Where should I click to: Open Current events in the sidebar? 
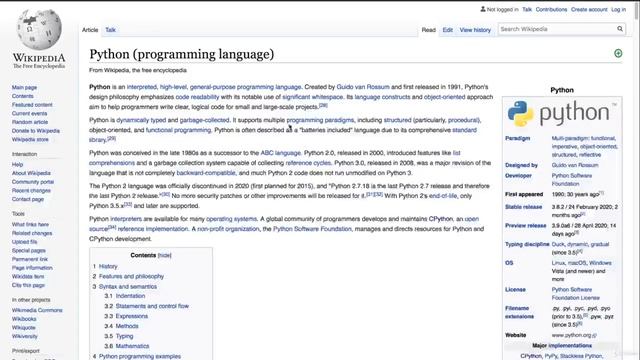(x=29, y=113)
